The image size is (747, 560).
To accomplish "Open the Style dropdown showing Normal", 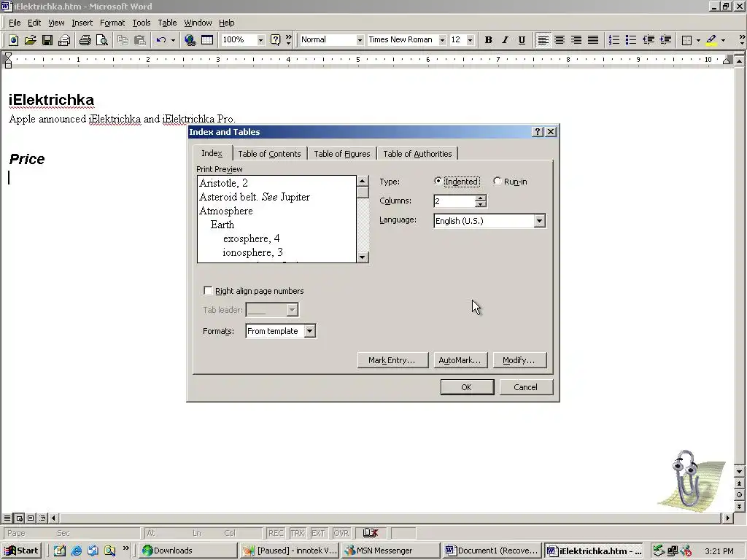I will [360, 40].
